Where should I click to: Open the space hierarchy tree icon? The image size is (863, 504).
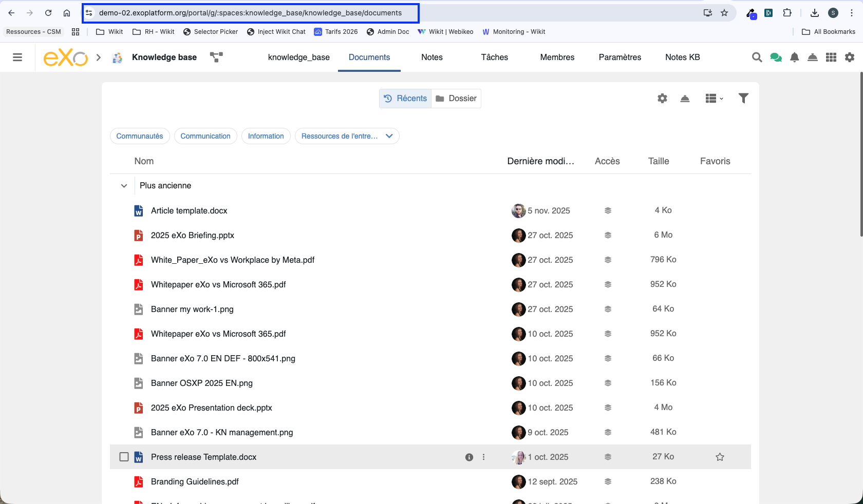(216, 57)
